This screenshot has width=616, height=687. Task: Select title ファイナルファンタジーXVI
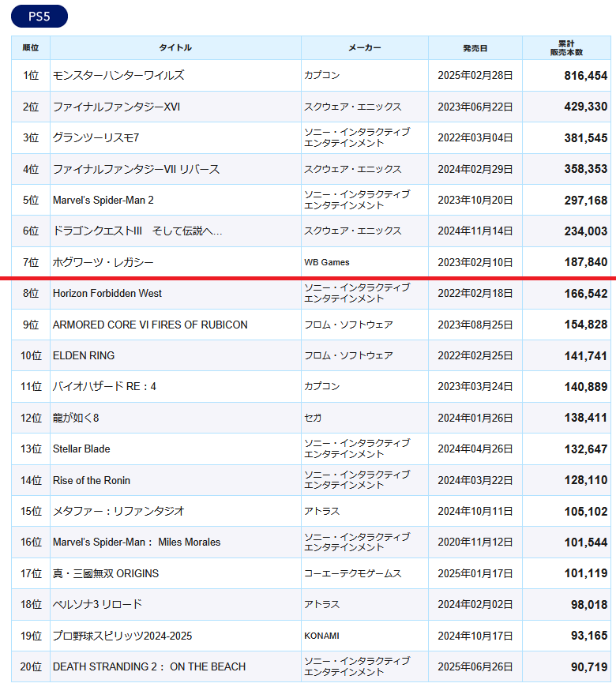pyautogui.click(x=117, y=107)
